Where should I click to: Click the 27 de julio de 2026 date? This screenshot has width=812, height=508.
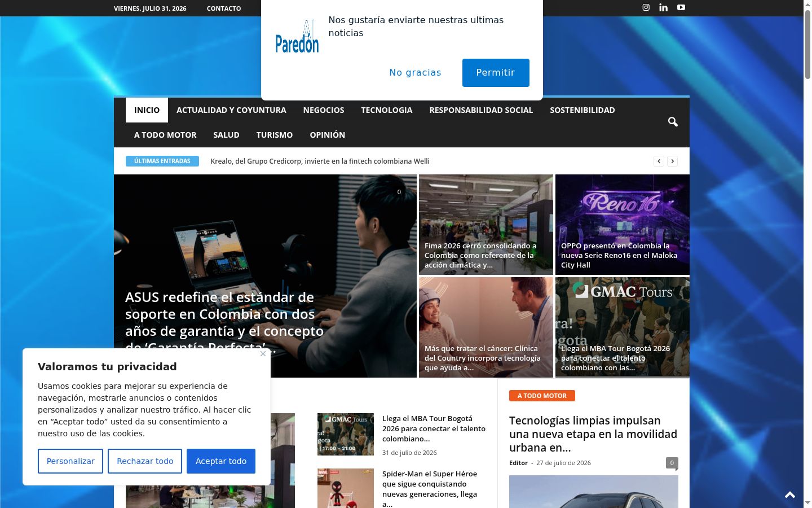pos(563,463)
